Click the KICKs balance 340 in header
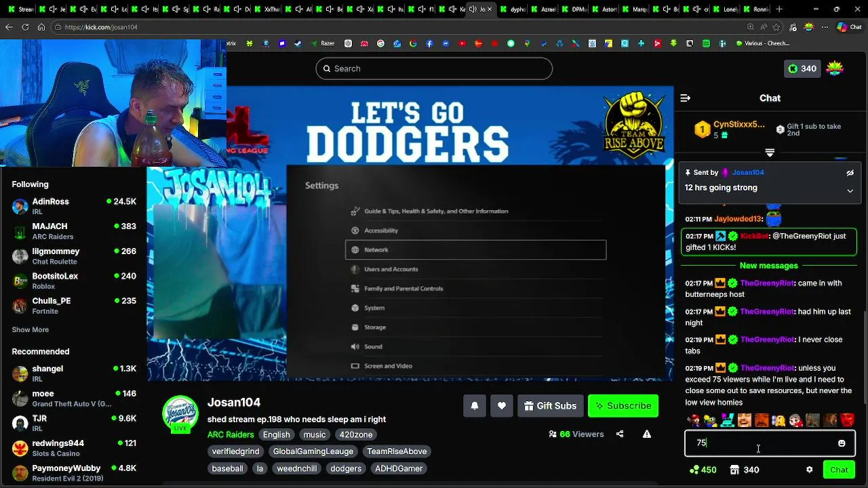This screenshot has width=868, height=488. (802, 68)
